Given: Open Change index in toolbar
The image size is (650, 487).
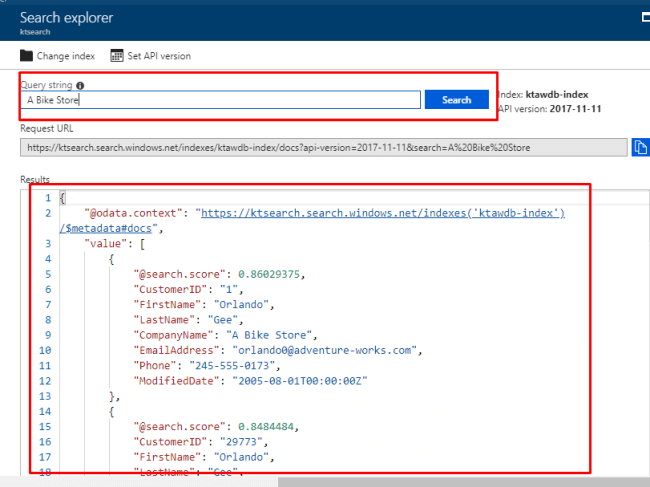Looking at the screenshot, I should (58, 56).
